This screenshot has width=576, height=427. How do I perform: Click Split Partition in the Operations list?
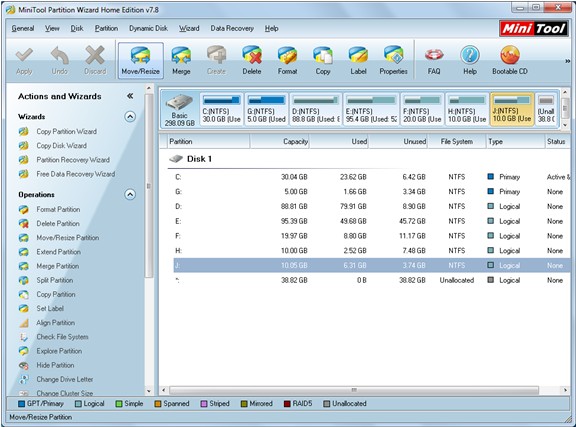[54, 280]
